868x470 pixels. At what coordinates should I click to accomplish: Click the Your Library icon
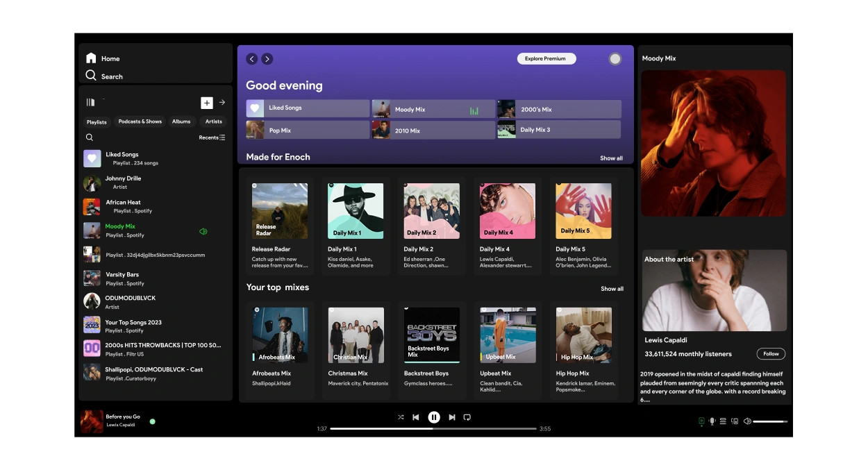(x=90, y=102)
